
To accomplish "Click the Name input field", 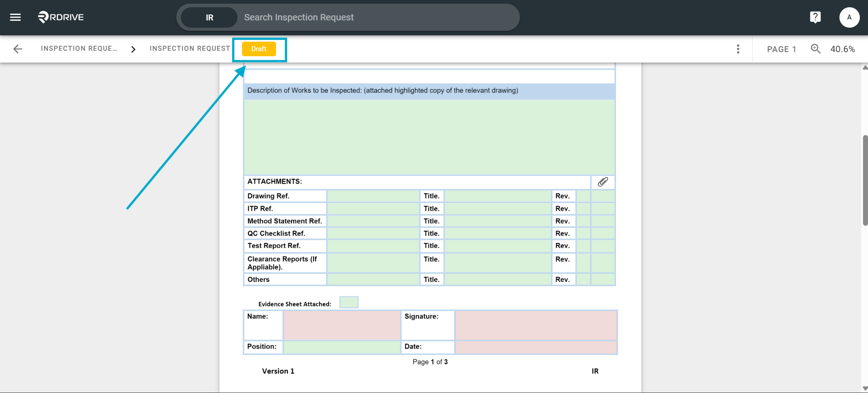I will 342,325.
